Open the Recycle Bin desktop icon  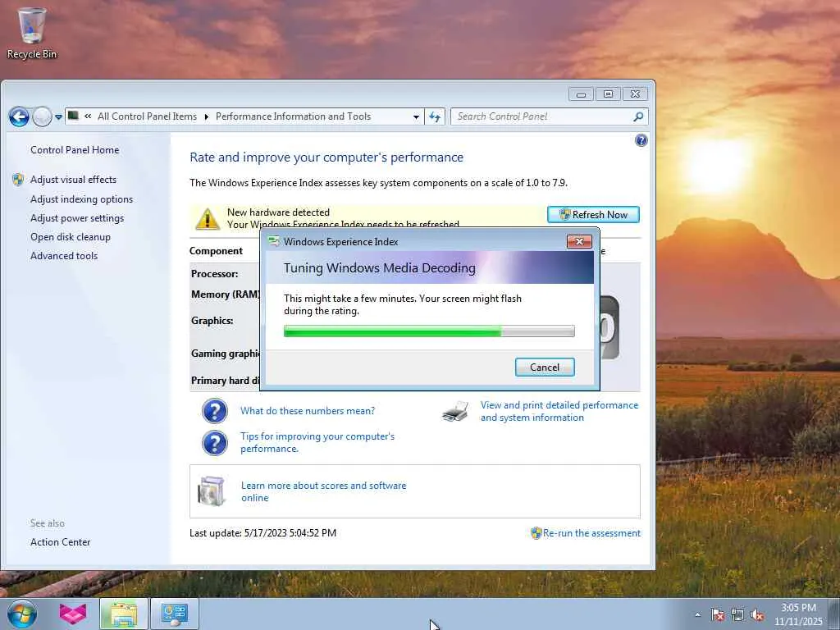click(32, 33)
